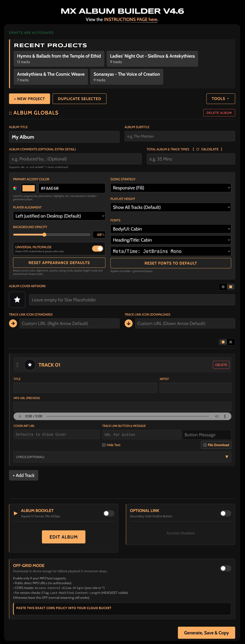This screenshot has height=644, width=245.
Task: Click the Button Message input field
Action: pos(207,435)
